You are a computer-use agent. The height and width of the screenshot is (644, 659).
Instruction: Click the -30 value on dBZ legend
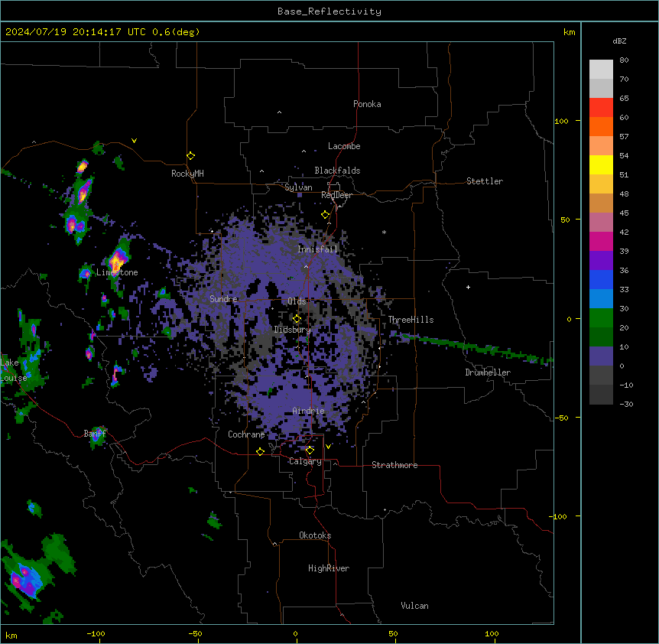tap(626, 405)
